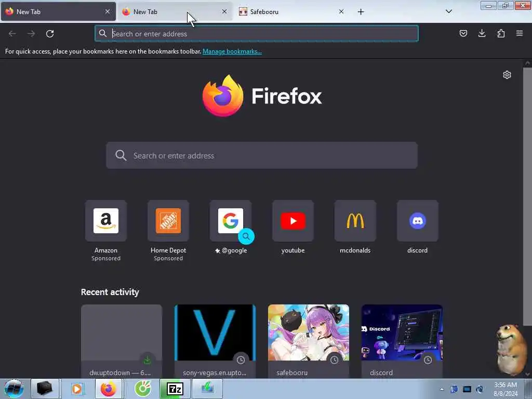Image resolution: width=532 pixels, height=399 pixels.
Task: Click the Recent activity heading
Action: 110,292
